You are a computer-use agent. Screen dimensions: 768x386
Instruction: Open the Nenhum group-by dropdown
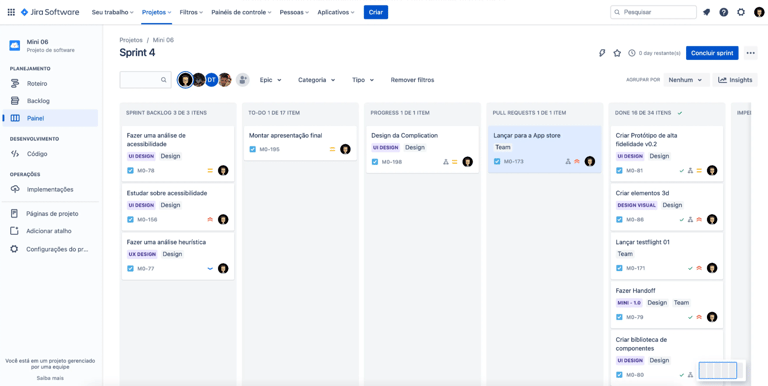click(x=686, y=80)
